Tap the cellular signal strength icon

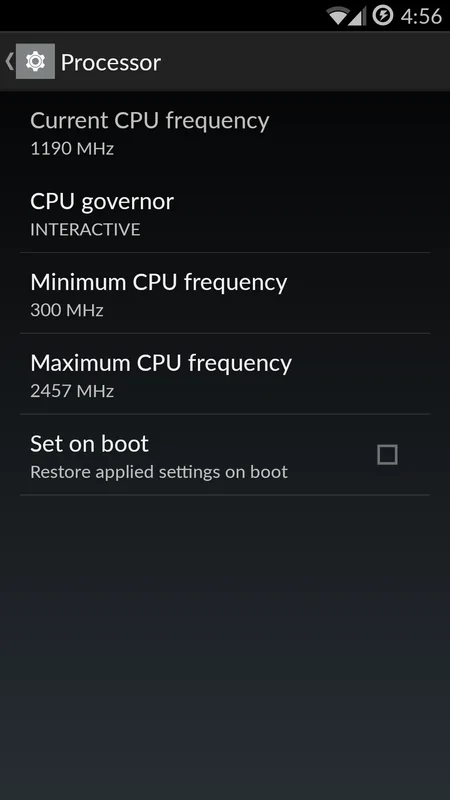click(358, 16)
